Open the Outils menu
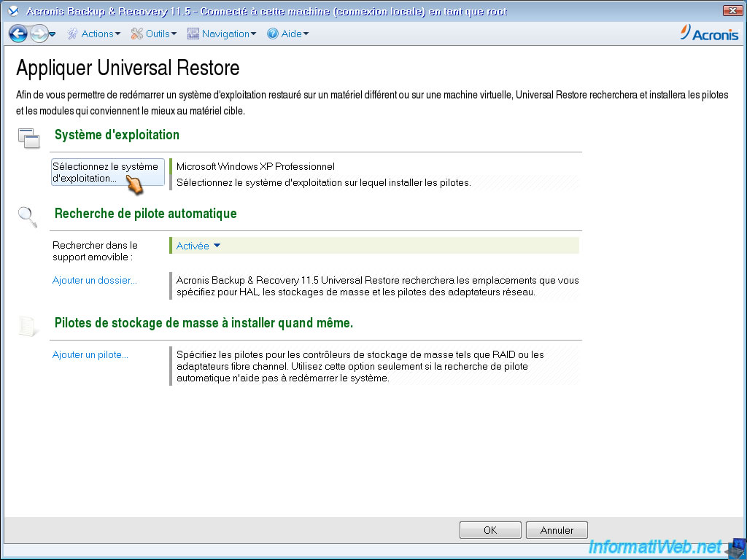747x560 pixels. (x=161, y=34)
